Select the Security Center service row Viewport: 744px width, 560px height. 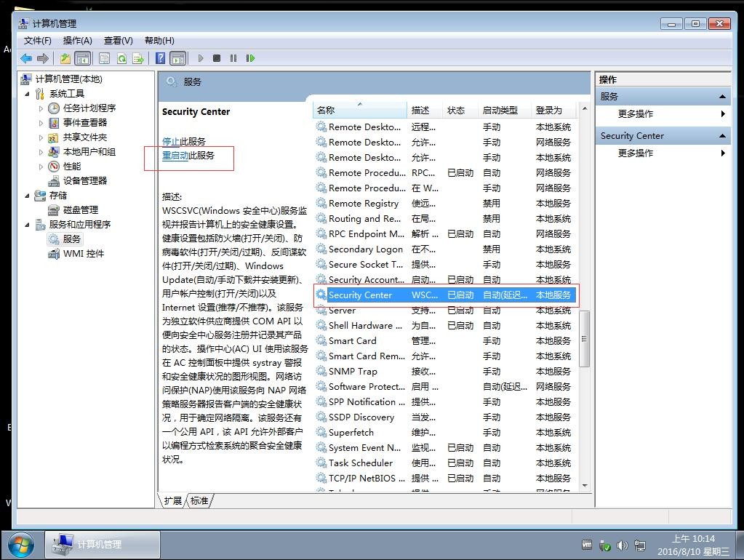tap(445, 295)
